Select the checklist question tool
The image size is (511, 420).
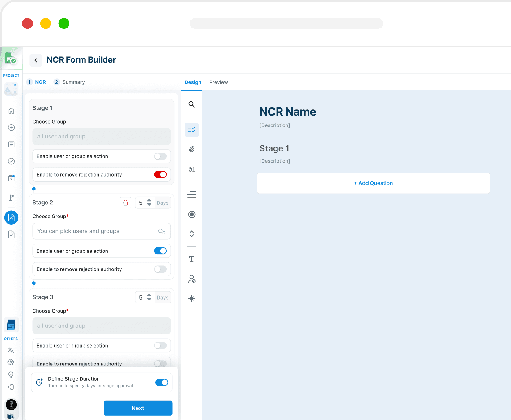[x=192, y=130]
